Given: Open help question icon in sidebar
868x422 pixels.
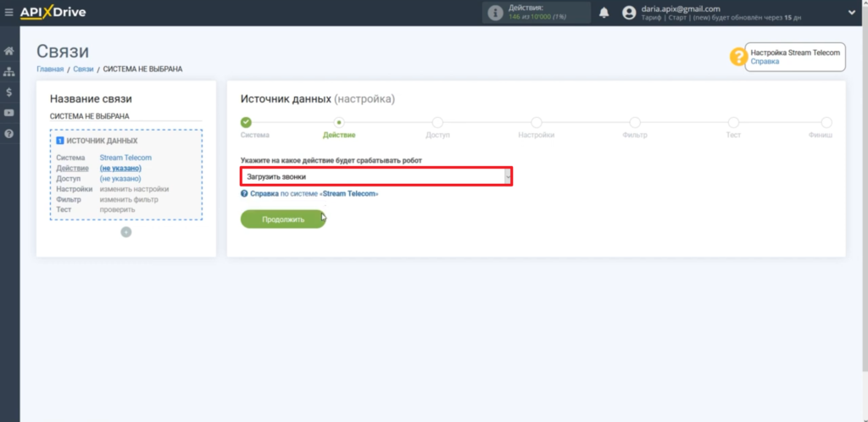Looking at the screenshot, I should point(9,134).
